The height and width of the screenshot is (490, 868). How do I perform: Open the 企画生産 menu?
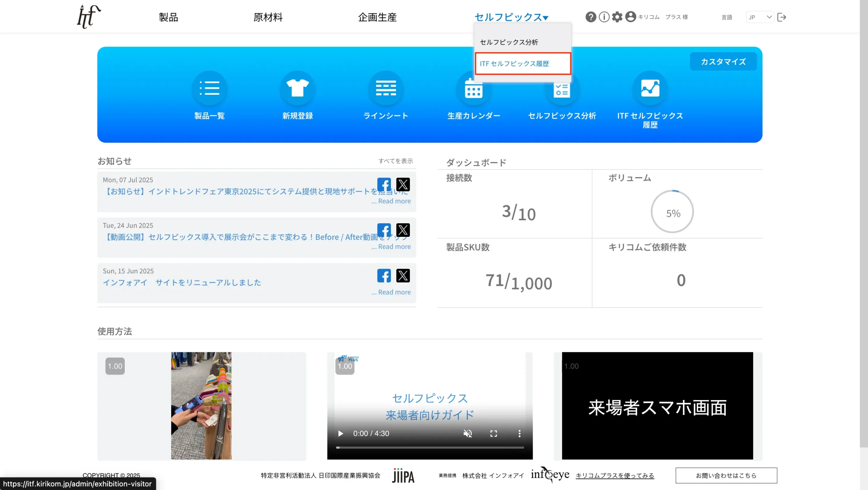(x=377, y=17)
